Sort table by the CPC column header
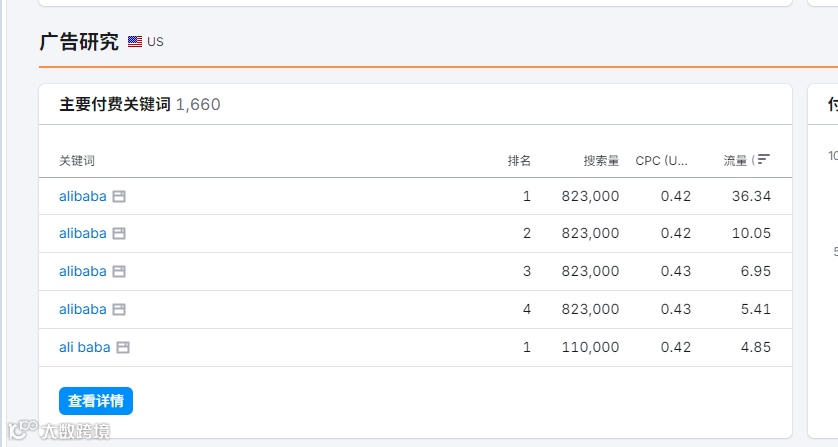Viewport: 838px width, 447px height. pyautogui.click(x=662, y=161)
